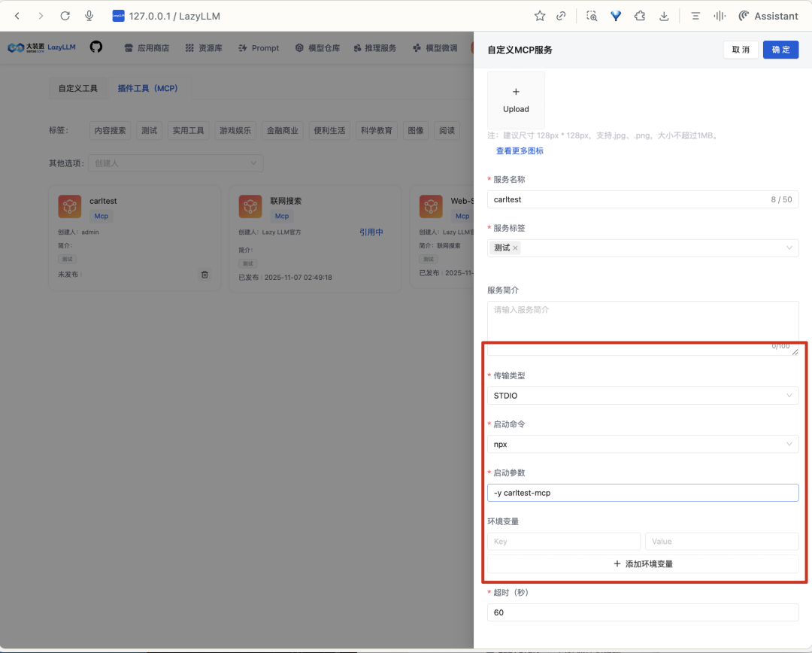Click the environment variable Key field
812x653 pixels.
pos(564,542)
